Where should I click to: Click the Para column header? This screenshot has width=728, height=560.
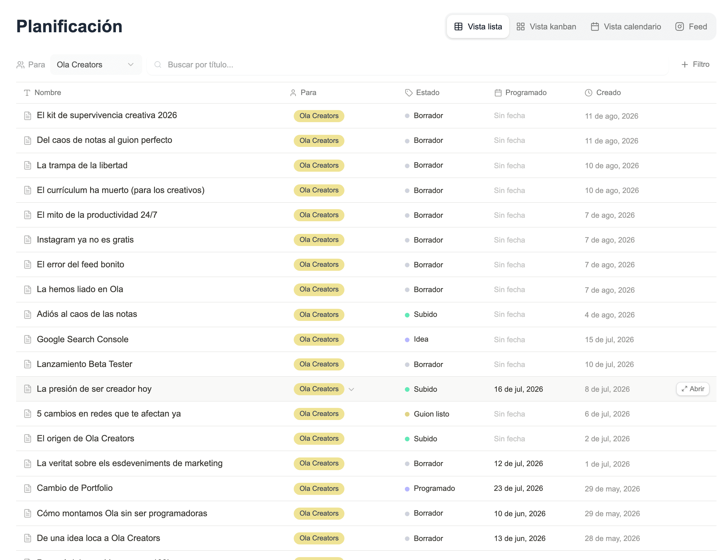(303, 92)
